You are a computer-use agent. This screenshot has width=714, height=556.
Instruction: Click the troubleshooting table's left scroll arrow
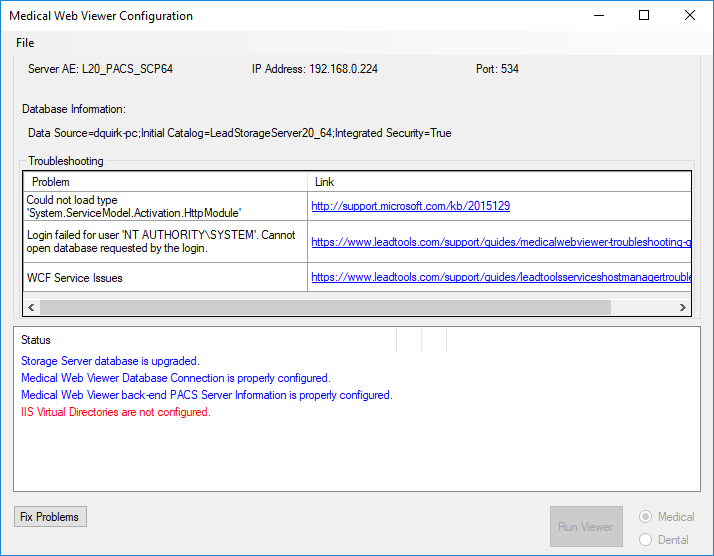click(x=31, y=307)
